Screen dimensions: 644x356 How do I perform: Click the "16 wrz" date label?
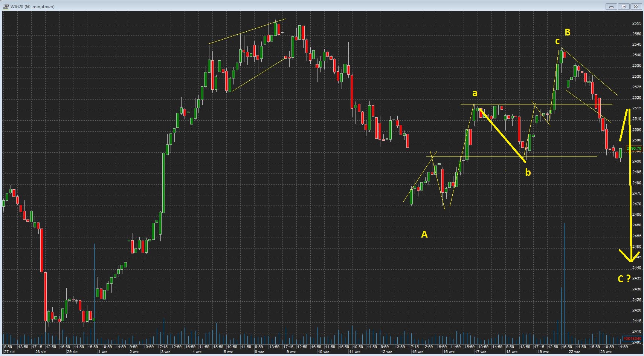click(449, 352)
